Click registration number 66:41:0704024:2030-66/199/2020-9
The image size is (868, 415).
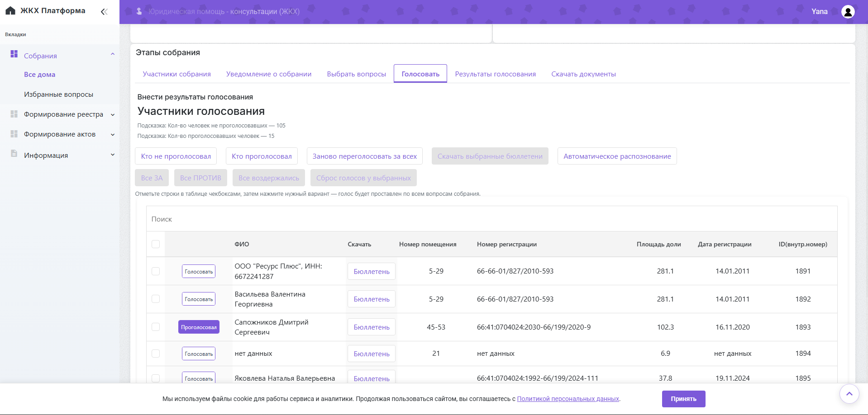(534, 327)
